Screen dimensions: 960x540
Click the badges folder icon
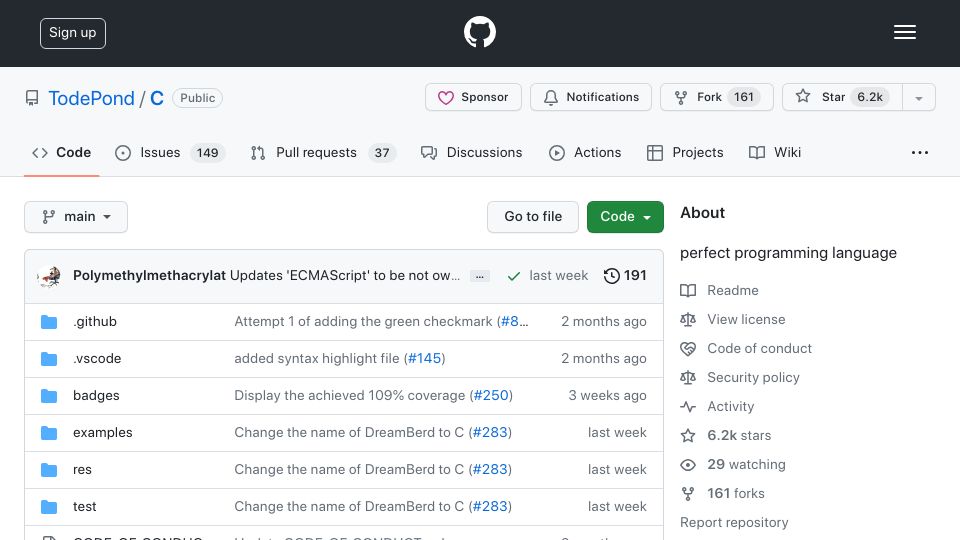click(x=49, y=396)
